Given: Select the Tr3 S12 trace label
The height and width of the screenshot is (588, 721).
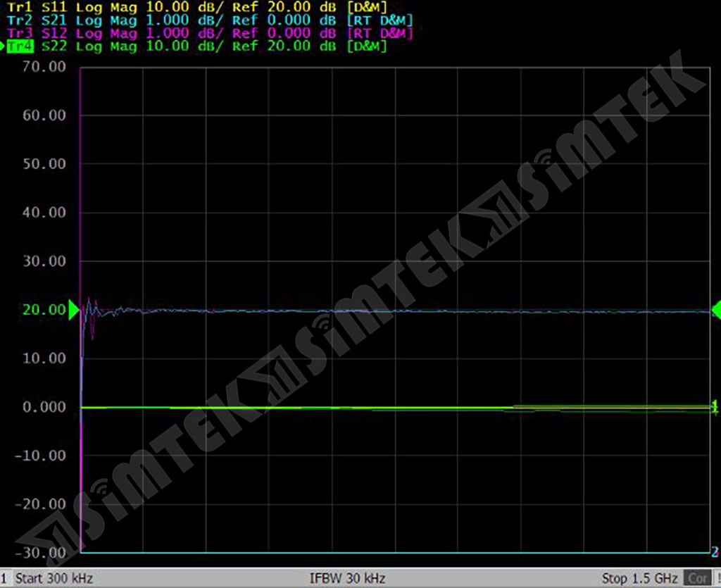Looking at the screenshot, I should 37,33.
